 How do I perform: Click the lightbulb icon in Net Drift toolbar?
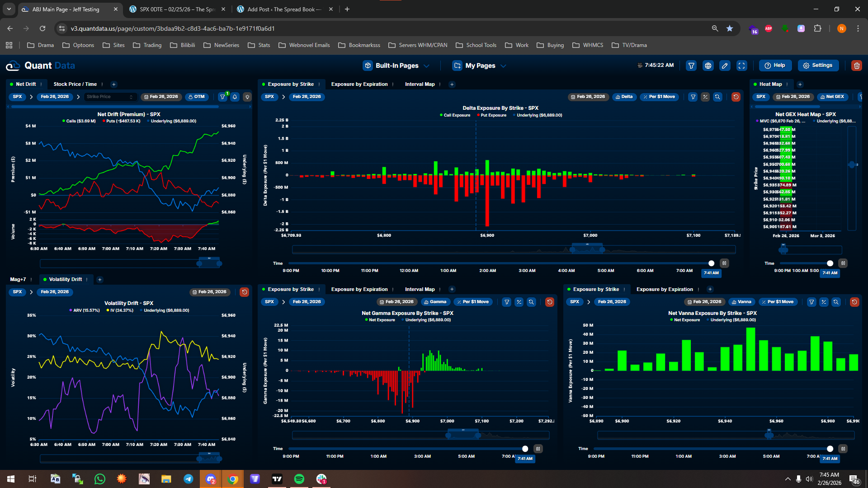(247, 97)
